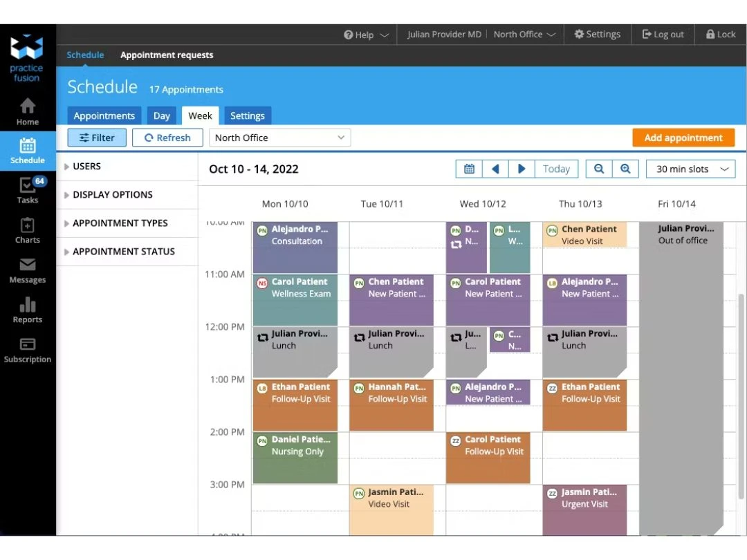747x560 pixels.
Task: Zoom in the schedule view
Action: point(625,169)
